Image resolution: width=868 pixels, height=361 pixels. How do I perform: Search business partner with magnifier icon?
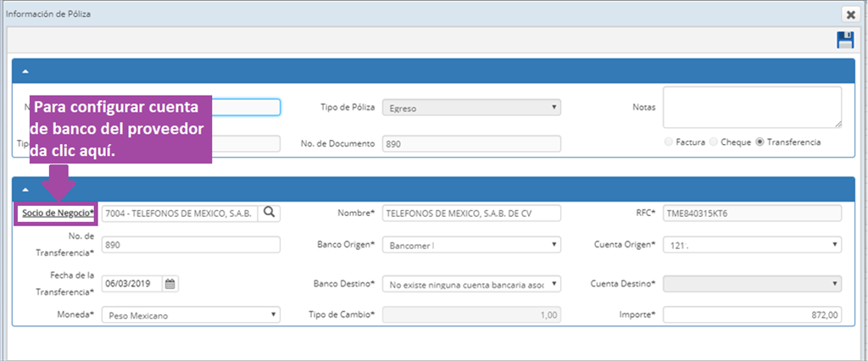269,213
